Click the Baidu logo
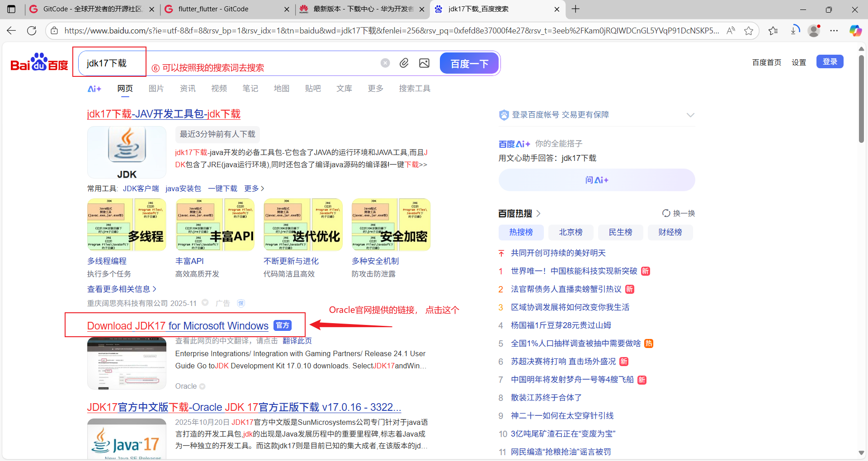The height and width of the screenshot is (461, 868). (39, 62)
